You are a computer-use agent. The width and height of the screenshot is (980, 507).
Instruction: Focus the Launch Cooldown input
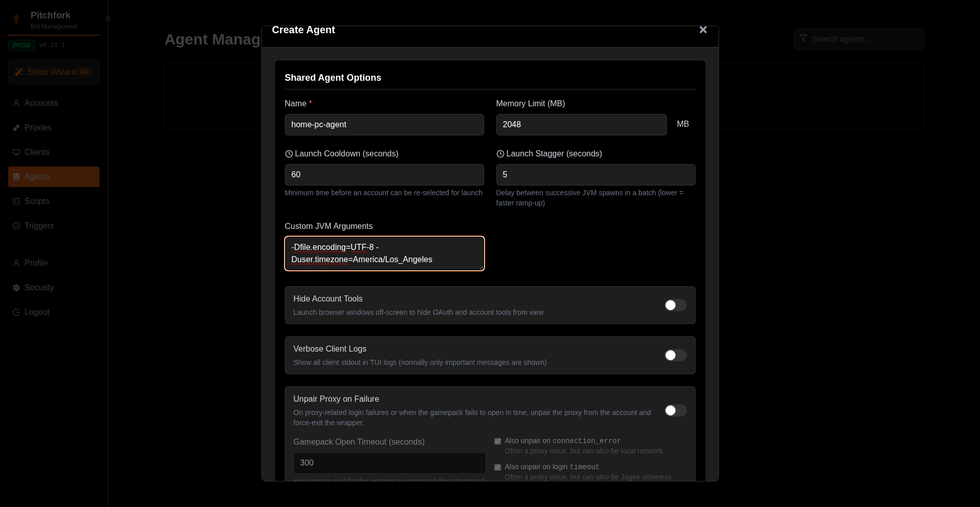384,175
